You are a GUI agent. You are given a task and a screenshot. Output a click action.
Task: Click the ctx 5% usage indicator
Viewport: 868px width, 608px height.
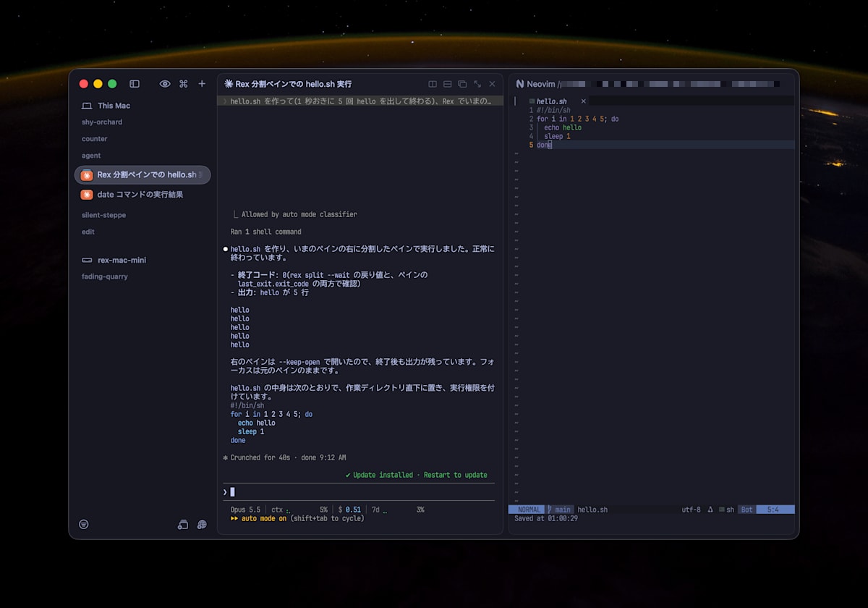click(299, 510)
